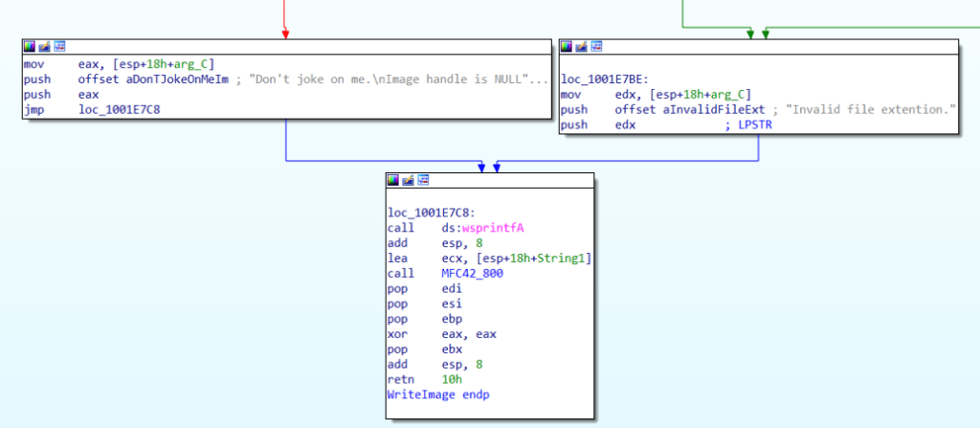
Task: Click the MFC42_800 call target
Action: (x=456, y=274)
